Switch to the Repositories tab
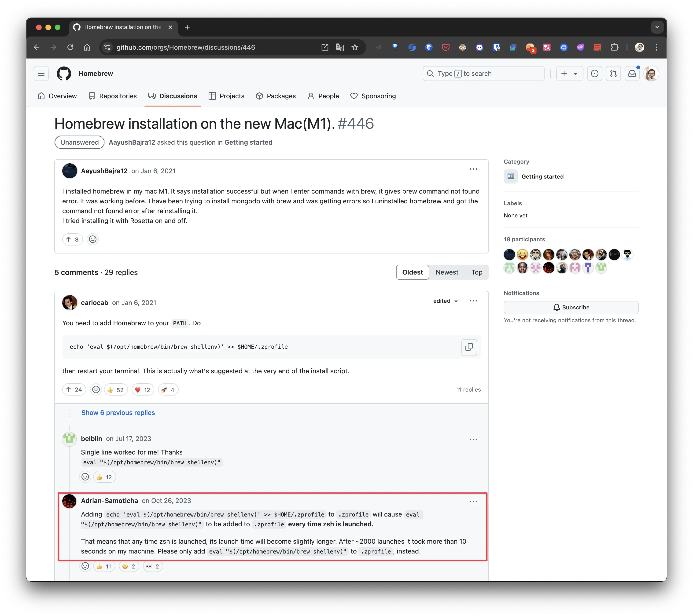Screen dimensions: 693x616 (x=113, y=96)
